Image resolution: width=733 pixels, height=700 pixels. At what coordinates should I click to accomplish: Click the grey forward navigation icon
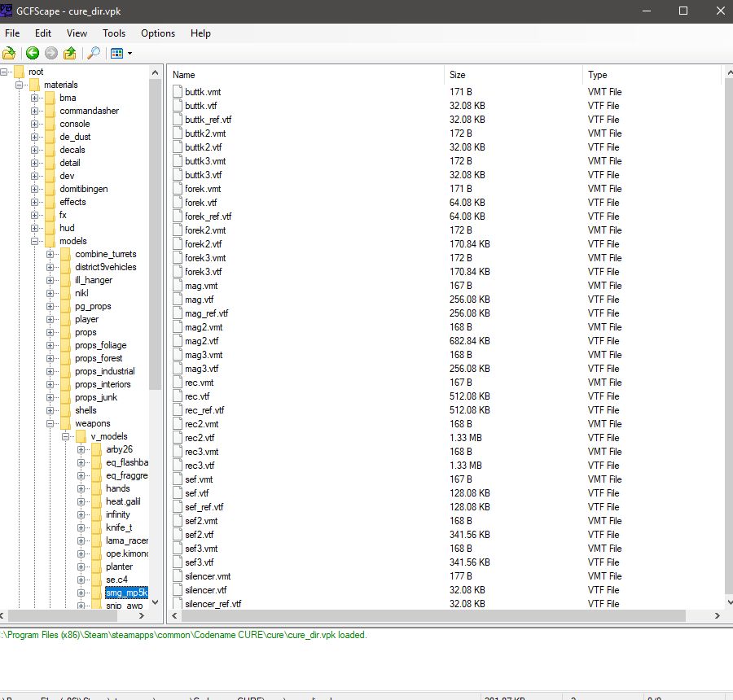51,53
